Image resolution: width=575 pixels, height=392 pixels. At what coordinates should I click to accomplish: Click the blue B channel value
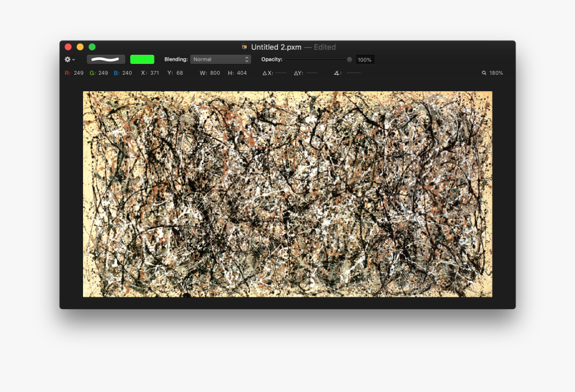click(126, 73)
